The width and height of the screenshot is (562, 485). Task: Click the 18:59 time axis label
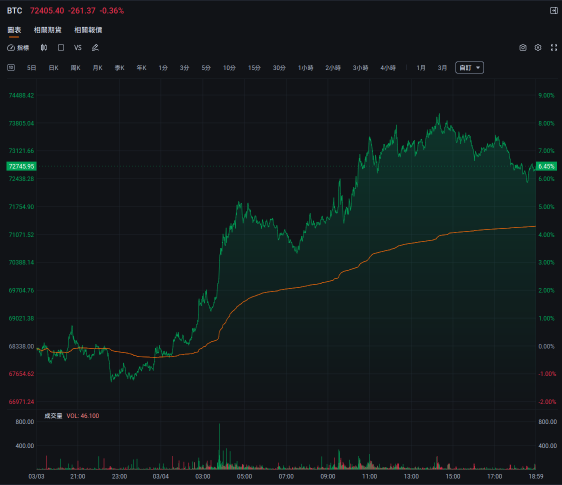(x=535, y=476)
